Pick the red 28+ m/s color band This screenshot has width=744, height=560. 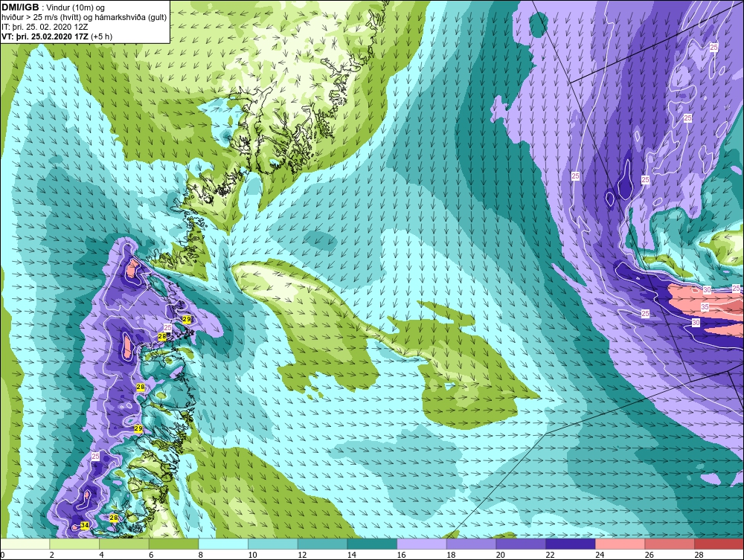pyautogui.click(x=719, y=544)
